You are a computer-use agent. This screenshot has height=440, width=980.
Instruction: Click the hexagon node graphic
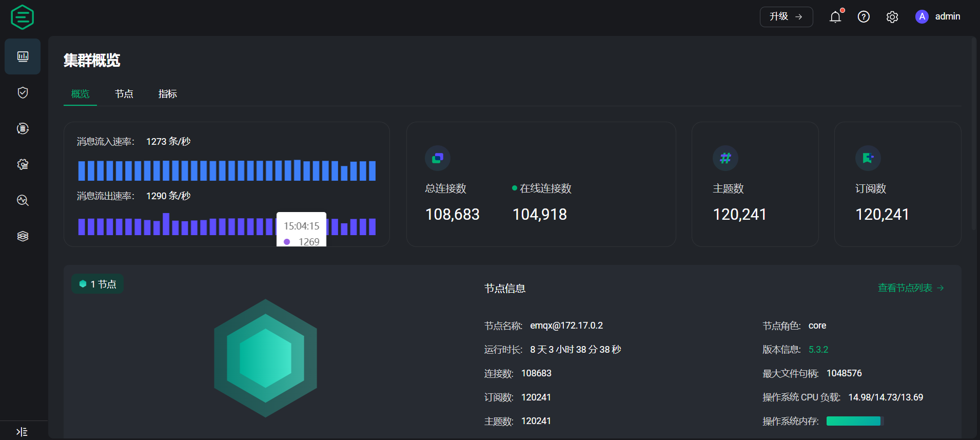pyautogui.click(x=265, y=358)
